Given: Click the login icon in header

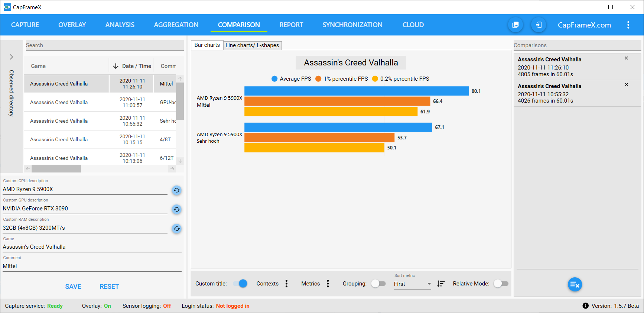Looking at the screenshot, I should click(539, 25).
